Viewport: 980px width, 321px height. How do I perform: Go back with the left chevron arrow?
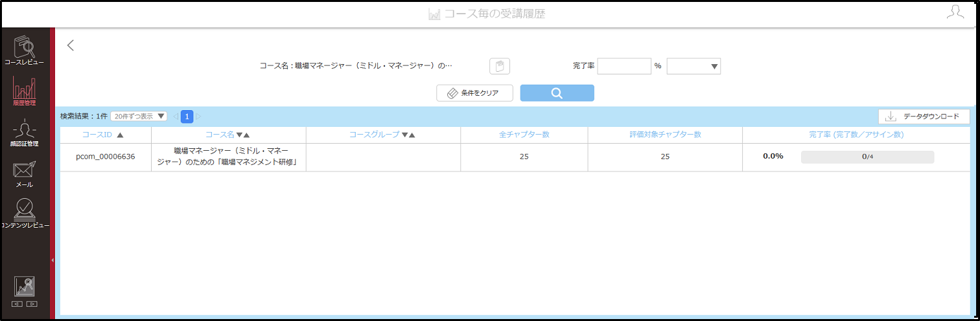pyautogui.click(x=71, y=45)
